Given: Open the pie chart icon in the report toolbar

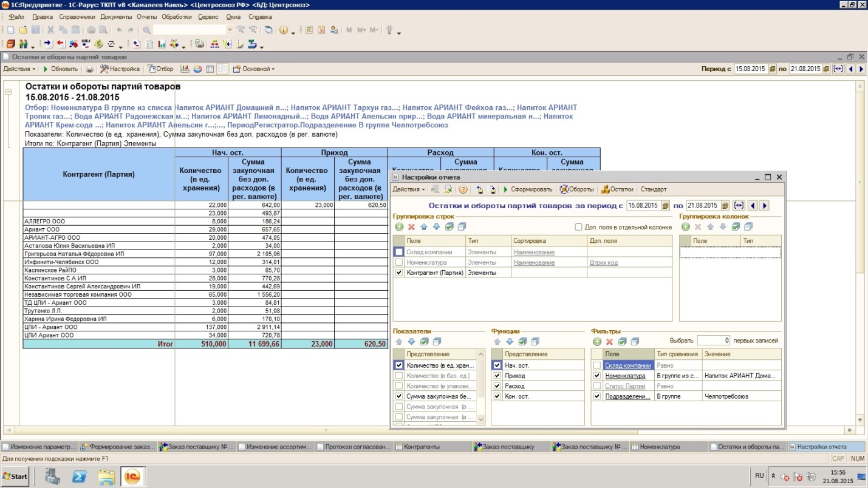Looking at the screenshot, I should tap(197, 69).
